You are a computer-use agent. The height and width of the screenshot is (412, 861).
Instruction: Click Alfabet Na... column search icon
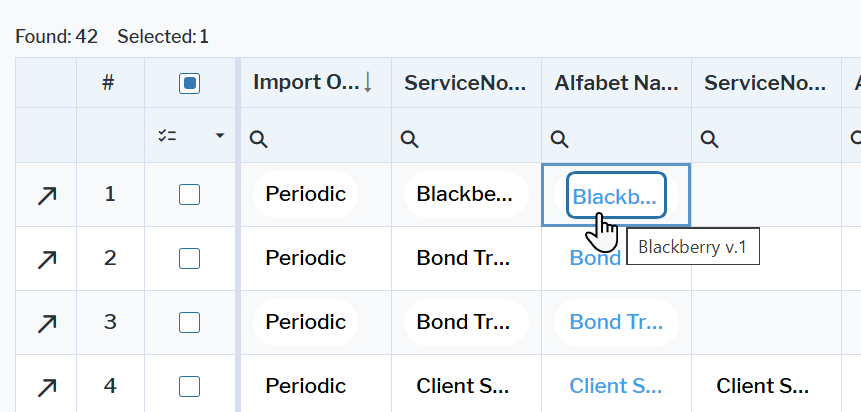[560, 139]
